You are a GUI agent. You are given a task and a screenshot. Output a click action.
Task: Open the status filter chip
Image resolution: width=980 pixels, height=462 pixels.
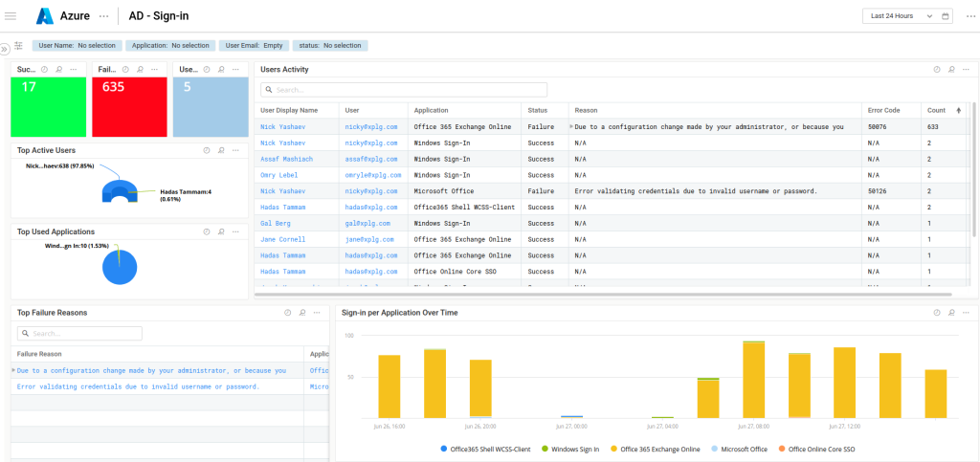pos(330,46)
